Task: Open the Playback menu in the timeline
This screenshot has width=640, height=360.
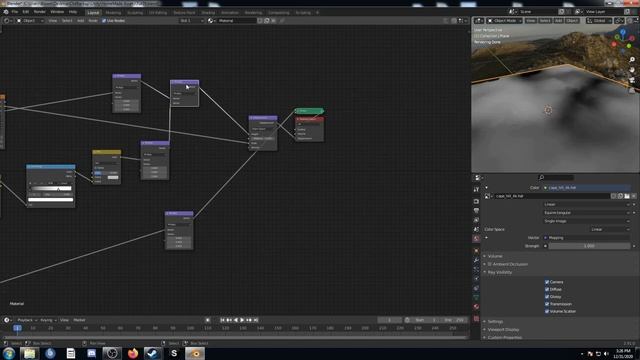Action: pos(27,320)
